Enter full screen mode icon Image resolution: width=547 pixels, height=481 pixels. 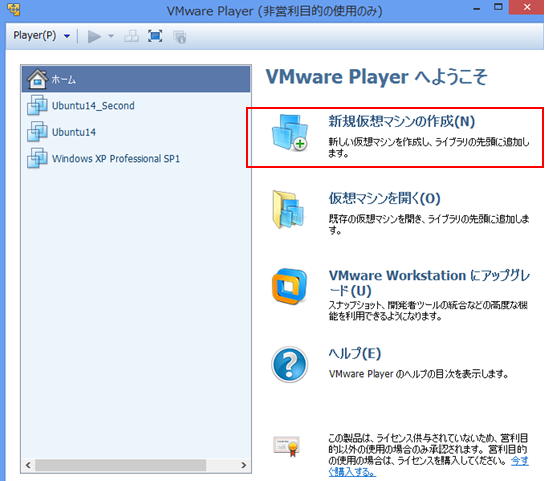point(155,36)
